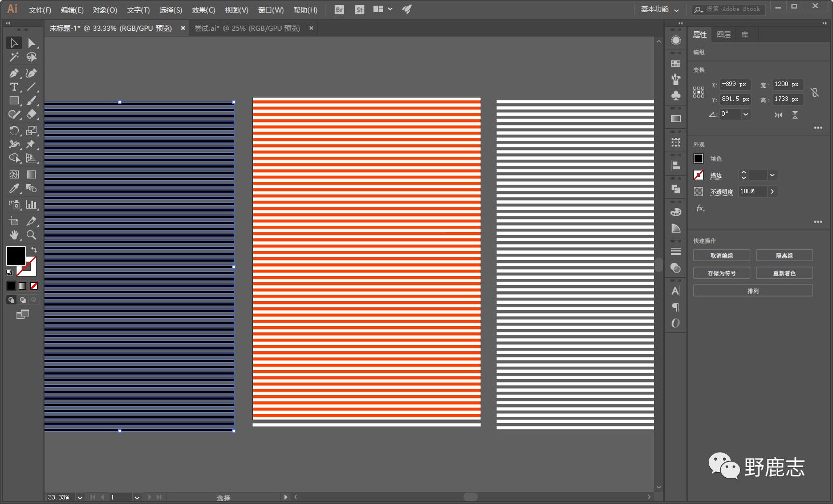Viewport: 833px width, 504px height.
Task: Click the 宽 width input field
Action: 787,84
